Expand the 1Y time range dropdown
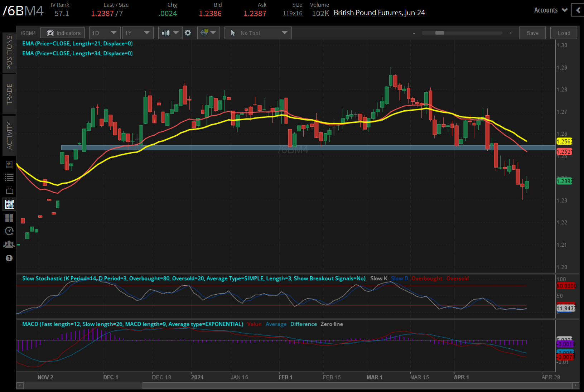The width and height of the screenshot is (584, 392). [137, 33]
